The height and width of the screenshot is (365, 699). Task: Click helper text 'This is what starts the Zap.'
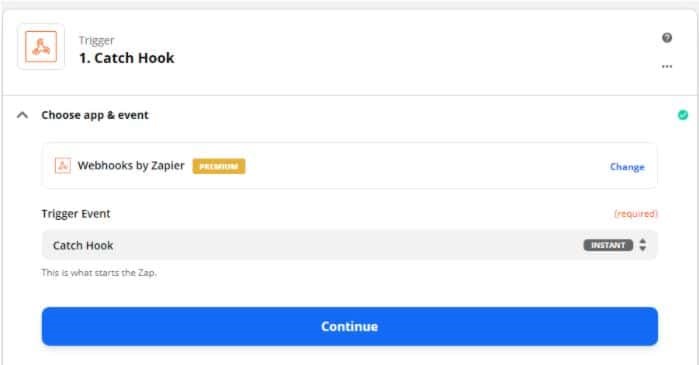99,273
